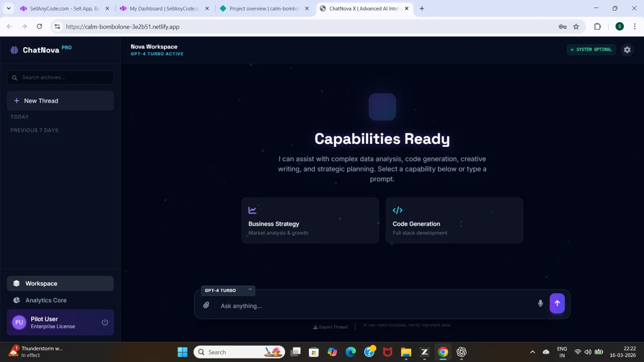Open the Microsoft Store taskbar icon

[x=314, y=352]
